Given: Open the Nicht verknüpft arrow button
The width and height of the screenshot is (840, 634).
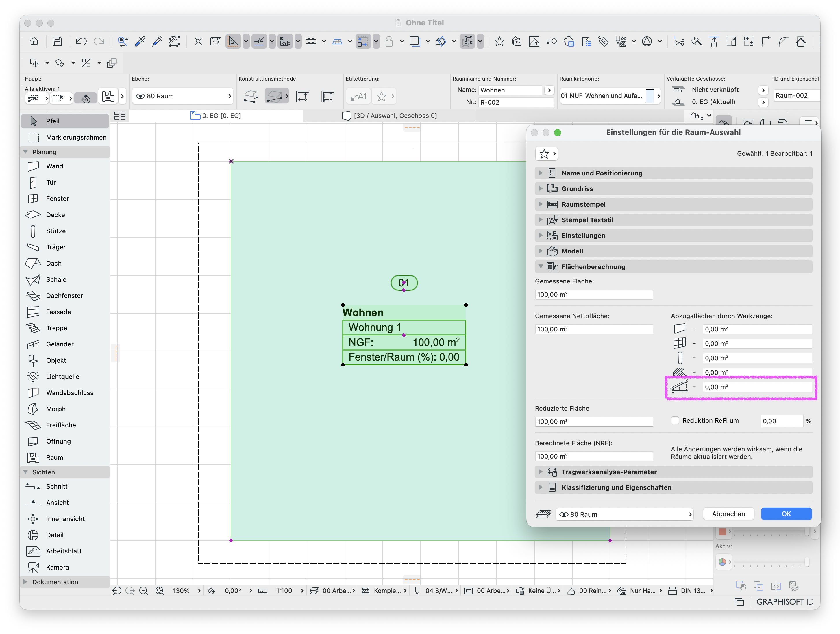Looking at the screenshot, I should click(763, 90).
